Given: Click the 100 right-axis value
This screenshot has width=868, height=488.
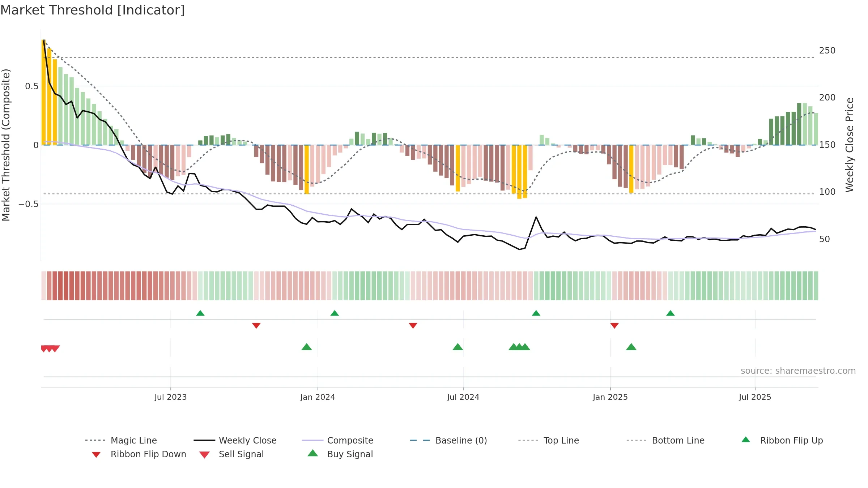Looking at the screenshot, I should point(827,192).
